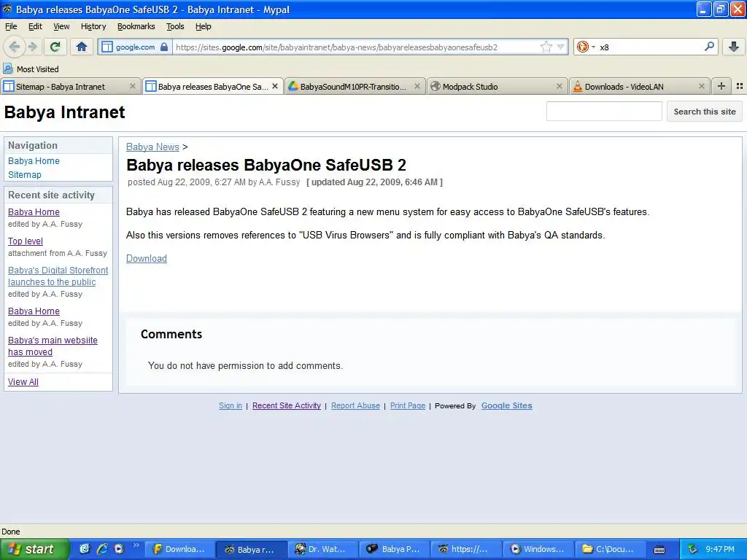The height and width of the screenshot is (560, 747).
Task: Close the Downloads - VideoLAN tab
Action: (701, 86)
